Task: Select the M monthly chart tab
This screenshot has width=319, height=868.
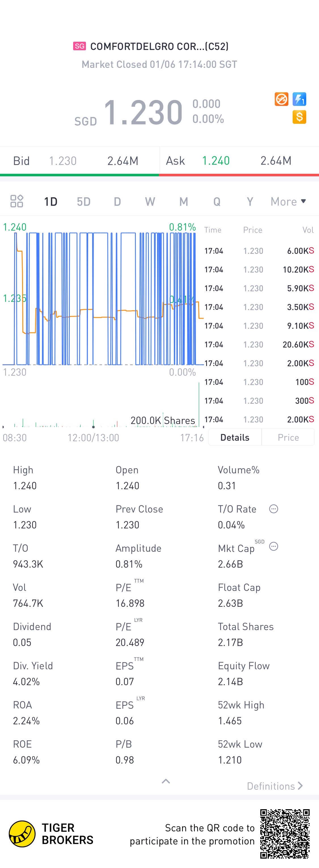Action: [x=183, y=202]
